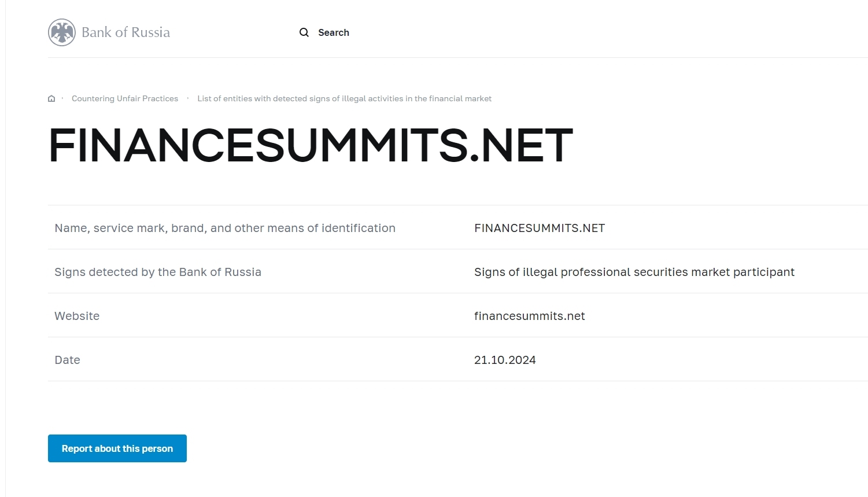Click the narrow left-edge sidebar strip
This screenshot has width=868, height=497.
(x=3, y=249)
